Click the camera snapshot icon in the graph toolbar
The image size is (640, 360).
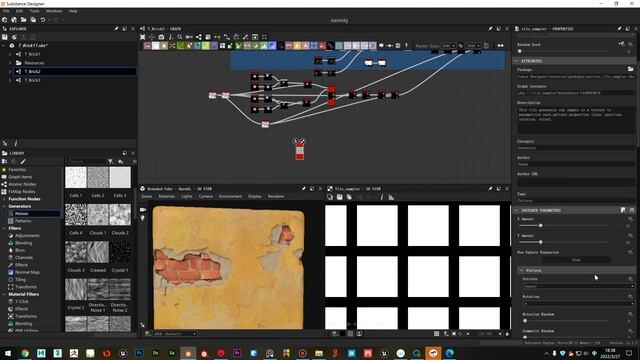pos(161,37)
